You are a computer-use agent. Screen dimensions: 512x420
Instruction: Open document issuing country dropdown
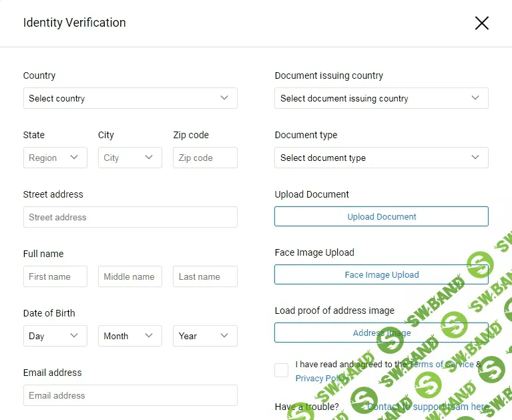click(381, 98)
